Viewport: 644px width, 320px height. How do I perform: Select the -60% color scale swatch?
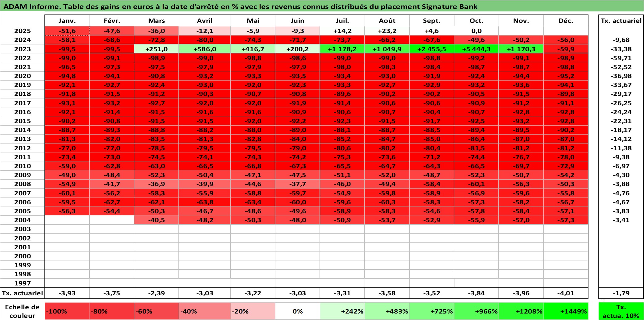click(x=157, y=311)
